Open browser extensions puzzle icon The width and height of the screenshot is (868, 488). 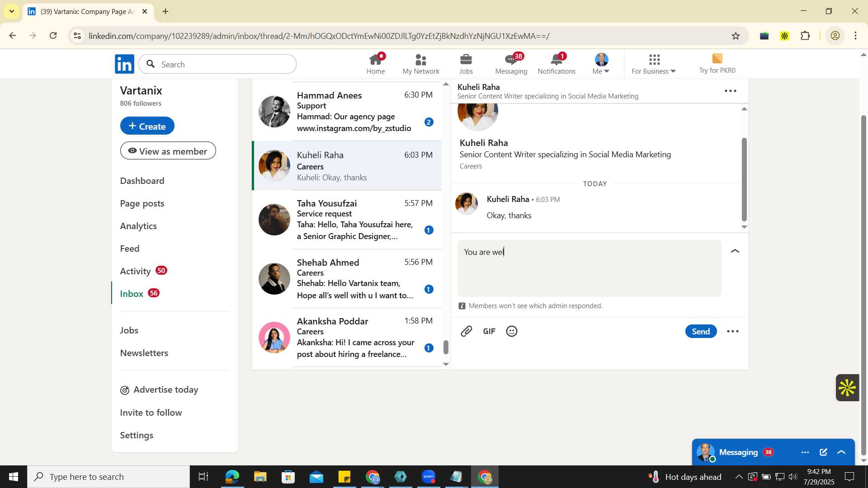click(x=805, y=36)
